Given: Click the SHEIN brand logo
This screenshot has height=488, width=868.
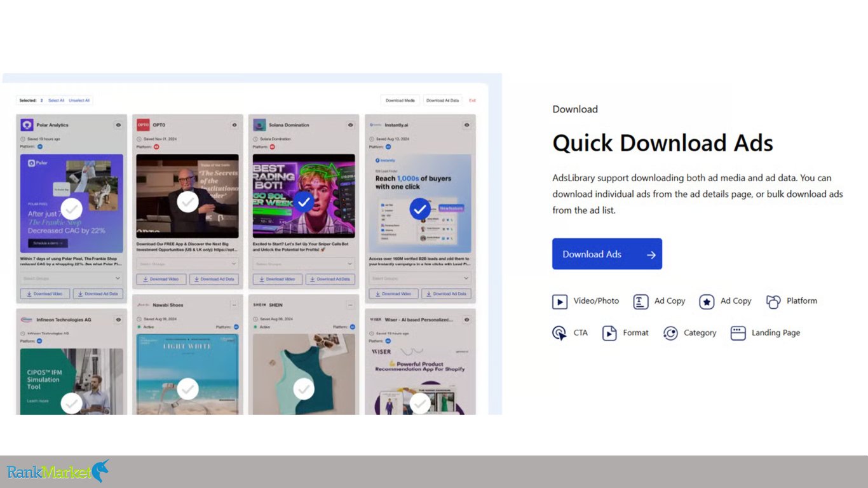Looking at the screenshot, I should (259, 305).
